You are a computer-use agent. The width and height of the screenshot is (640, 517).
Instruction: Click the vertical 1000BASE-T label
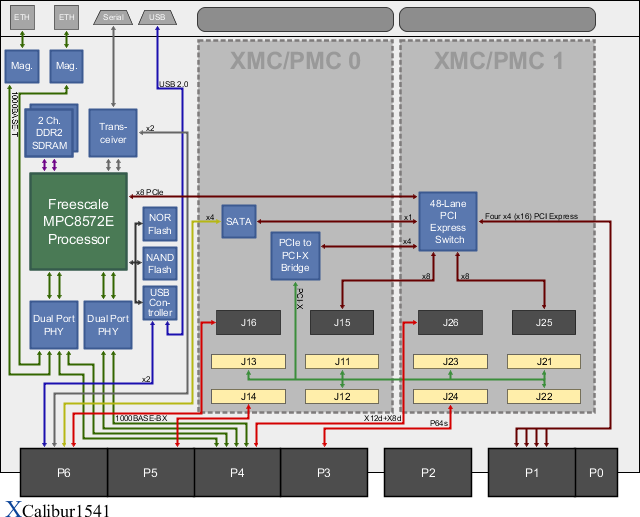click(14, 115)
